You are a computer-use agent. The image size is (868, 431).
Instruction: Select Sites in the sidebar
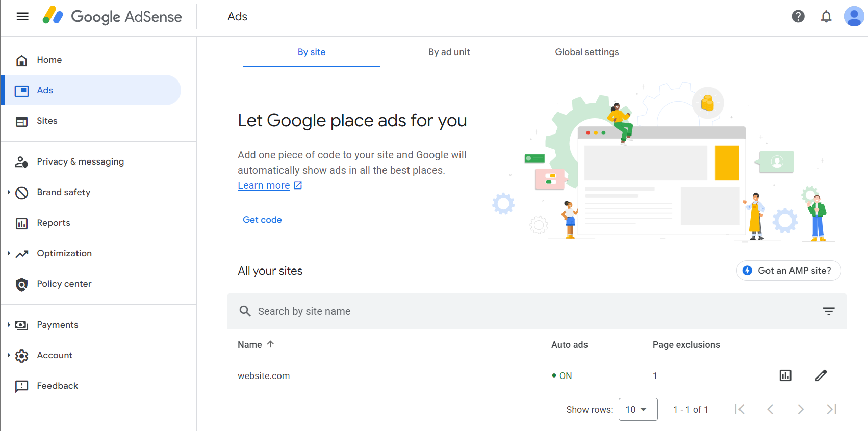pyautogui.click(x=91, y=121)
